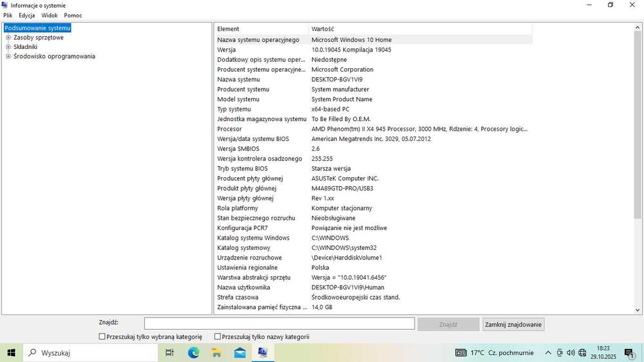
Task: Click the AMD Phenom(tm) II X4 945 value
Action: coord(419,129)
